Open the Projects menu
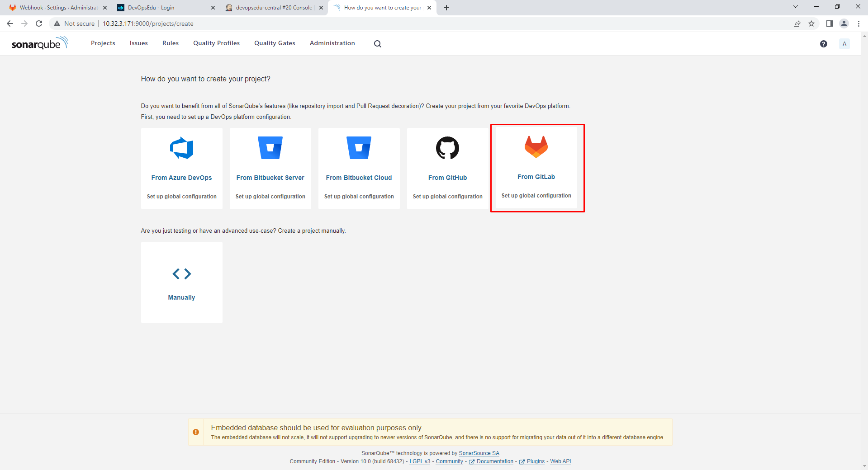Viewport: 868px width, 470px height. click(103, 43)
